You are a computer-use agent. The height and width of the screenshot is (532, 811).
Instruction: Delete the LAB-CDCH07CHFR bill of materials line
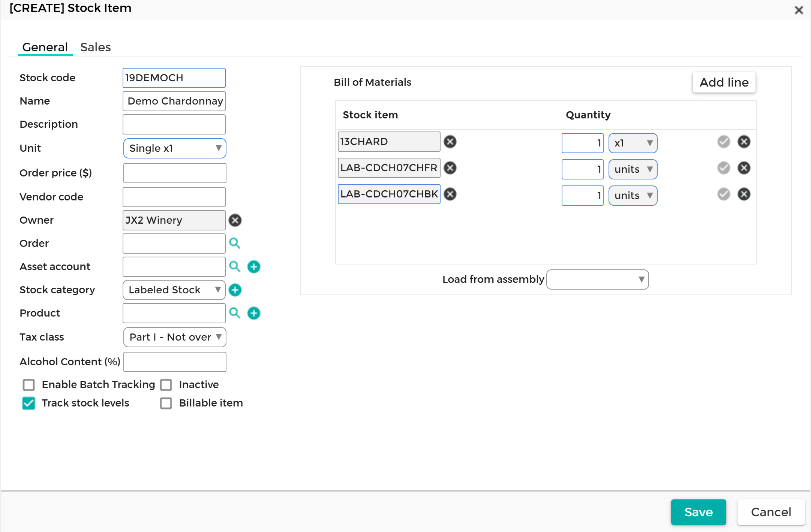[744, 168]
